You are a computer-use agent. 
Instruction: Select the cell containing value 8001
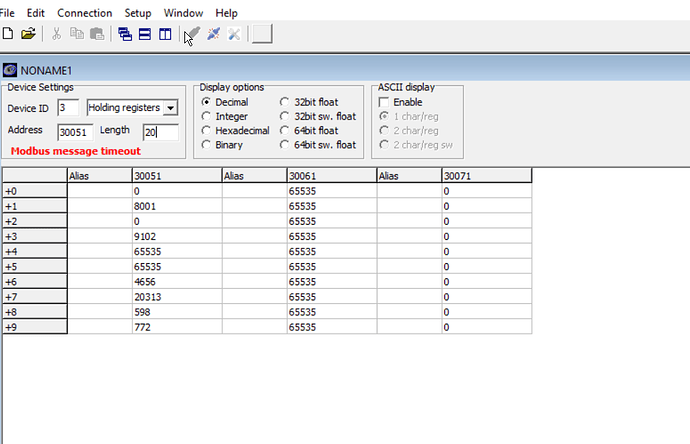[175, 205]
